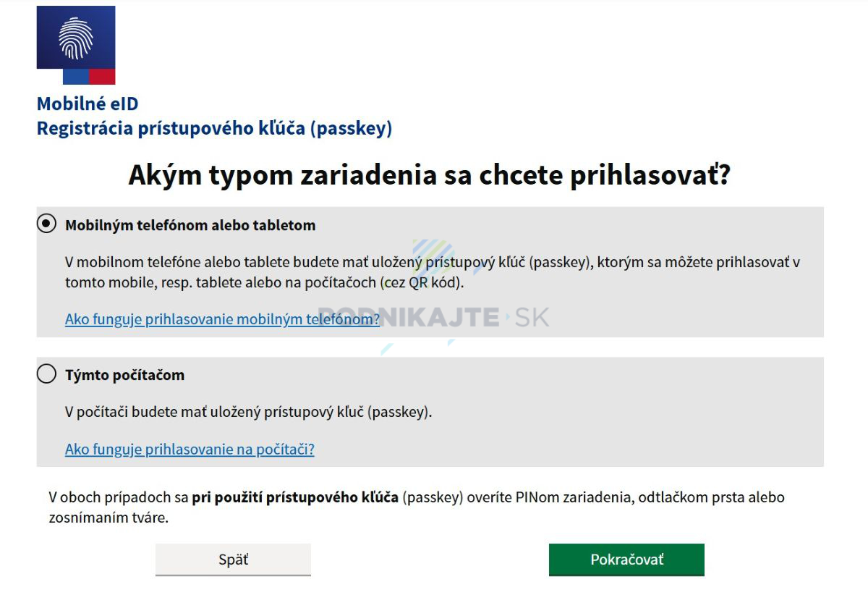The width and height of the screenshot is (868, 595).
Task: Click the footer note about PIN verification
Action: click(417, 507)
